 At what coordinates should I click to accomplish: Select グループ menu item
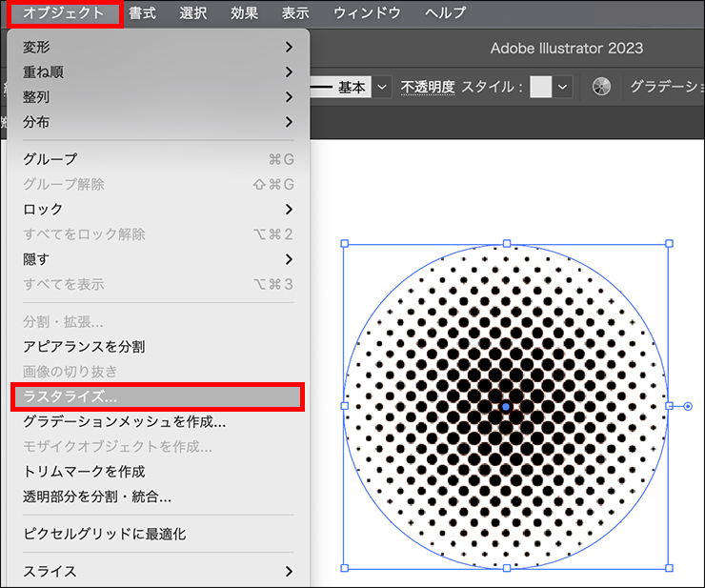tap(157, 159)
